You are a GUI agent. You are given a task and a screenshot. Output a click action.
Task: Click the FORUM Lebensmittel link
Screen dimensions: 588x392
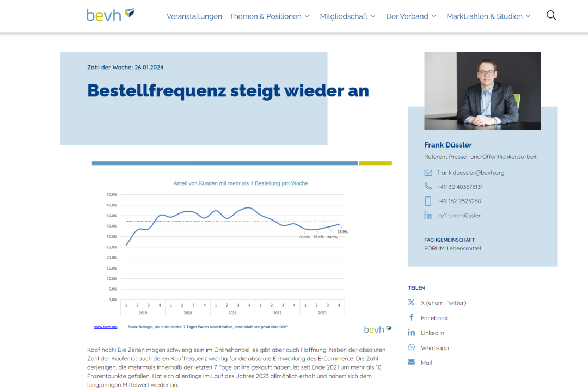(x=452, y=248)
